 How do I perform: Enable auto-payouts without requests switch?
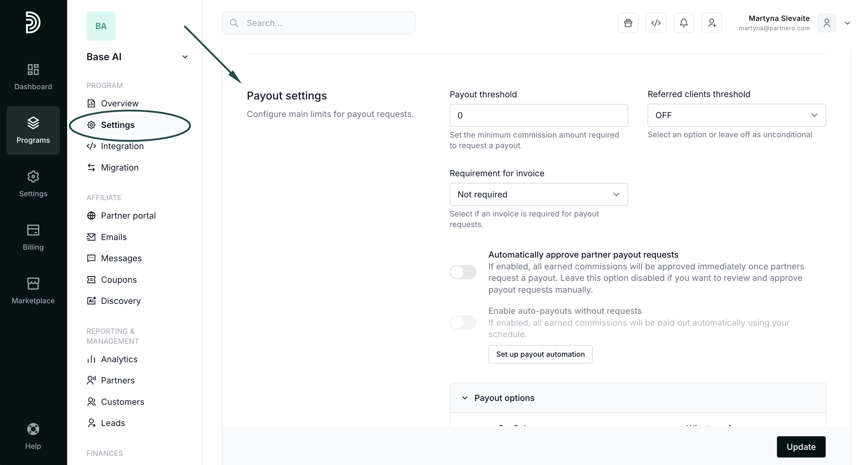(x=463, y=323)
